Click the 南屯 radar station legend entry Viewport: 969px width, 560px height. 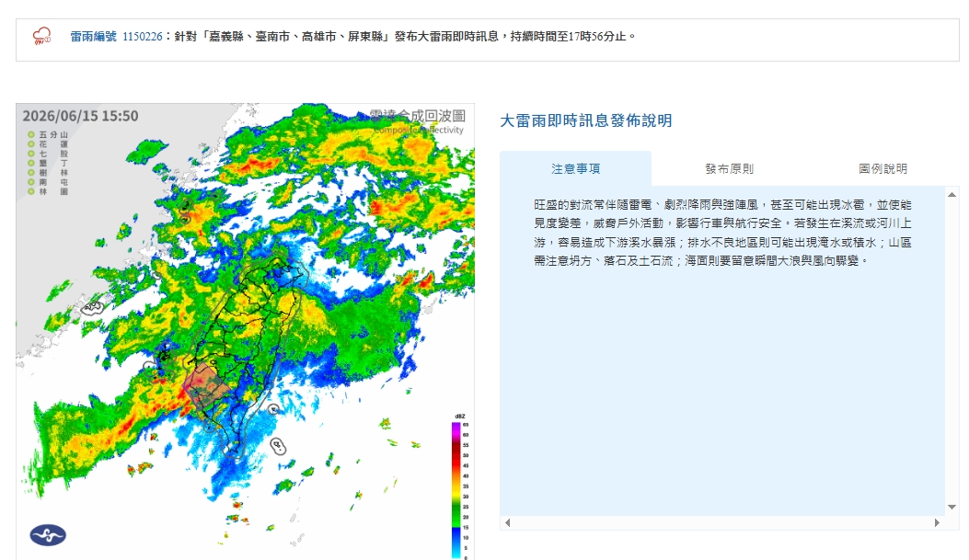pos(48,182)
